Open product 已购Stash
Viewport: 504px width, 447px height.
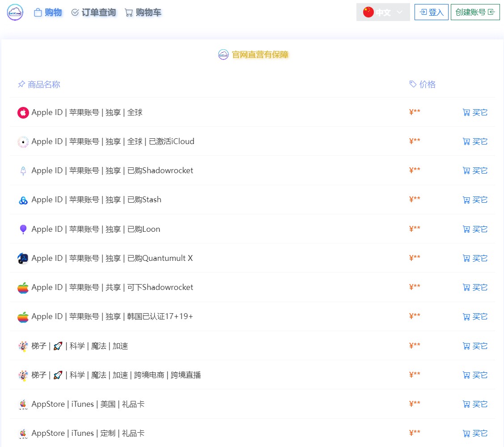pos(96,200)
